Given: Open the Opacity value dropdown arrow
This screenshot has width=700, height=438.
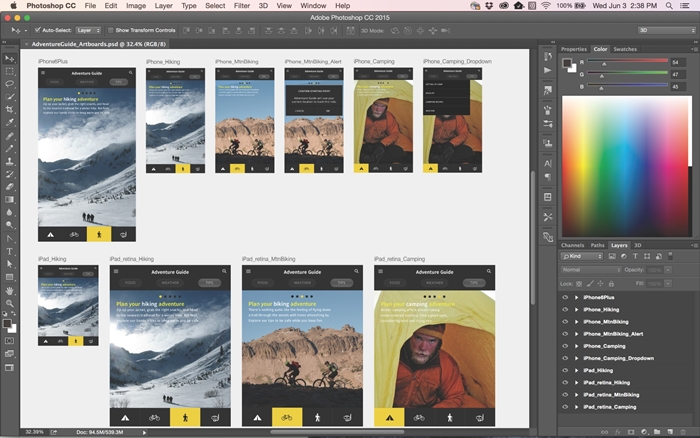Looking at the screenshot, I should [668, 270].
